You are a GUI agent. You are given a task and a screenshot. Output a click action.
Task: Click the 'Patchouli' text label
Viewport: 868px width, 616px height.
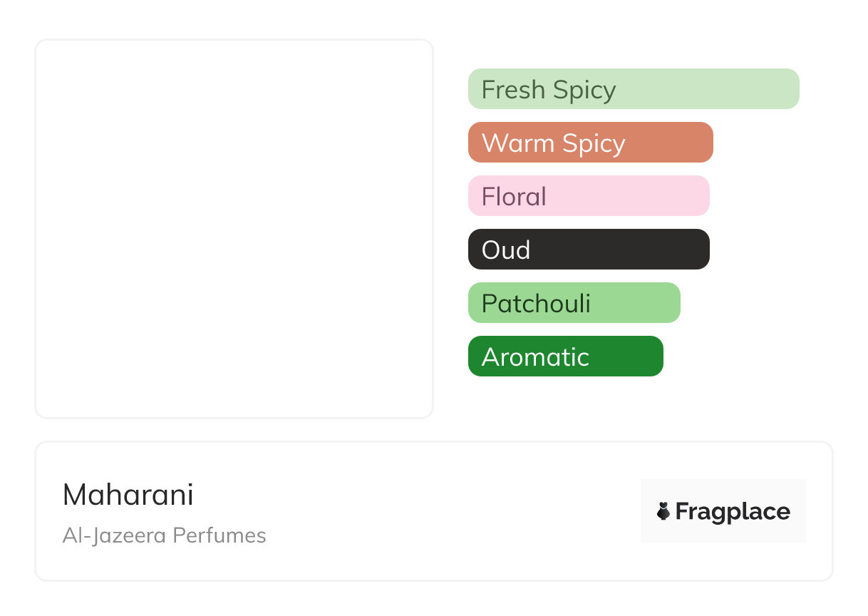[536, 304]
